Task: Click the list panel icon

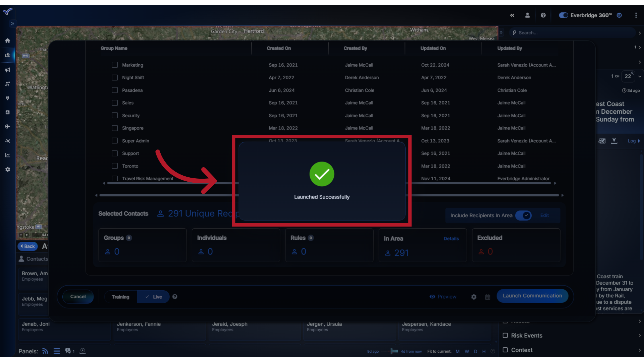Action: coord(57,351)
